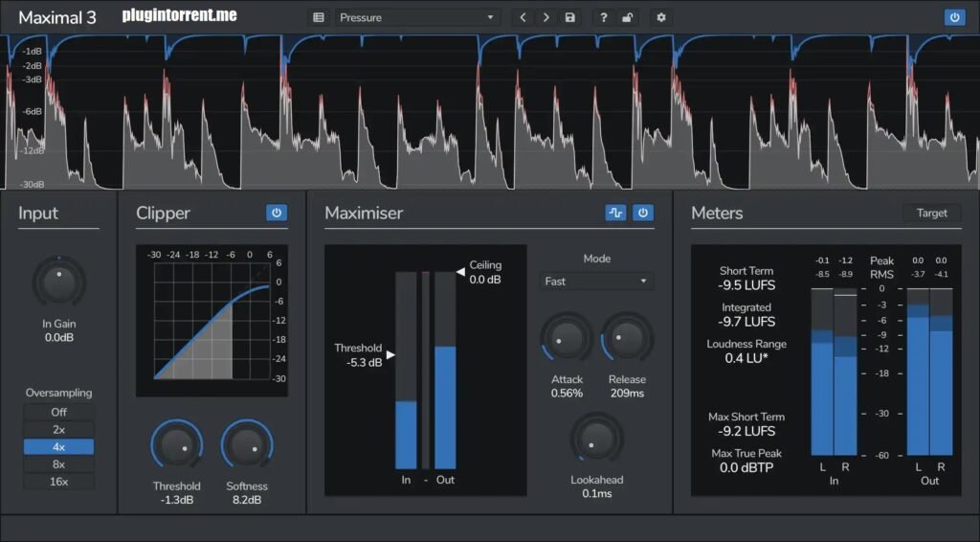Click the Attack knob
Image resolution: width=980 pixels, height=542 pixels.
[x=567, y=339]
